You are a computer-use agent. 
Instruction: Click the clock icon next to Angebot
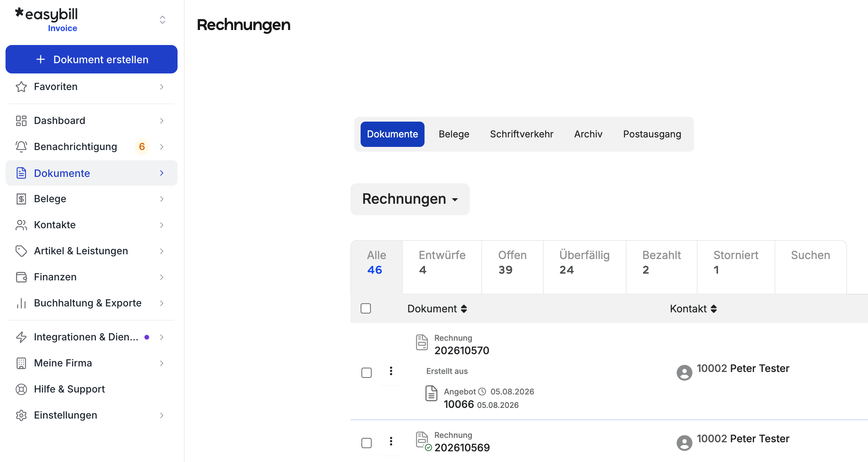[x=482, y=392]
